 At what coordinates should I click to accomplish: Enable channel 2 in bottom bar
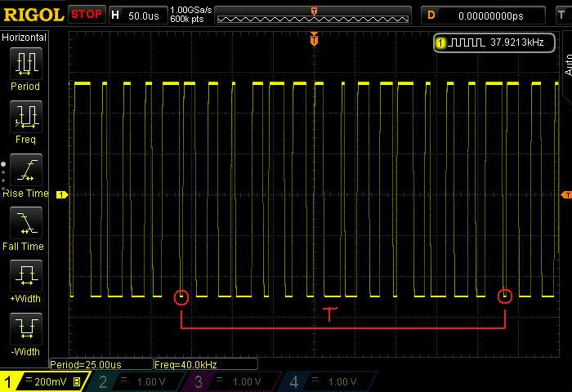[139, 381]
